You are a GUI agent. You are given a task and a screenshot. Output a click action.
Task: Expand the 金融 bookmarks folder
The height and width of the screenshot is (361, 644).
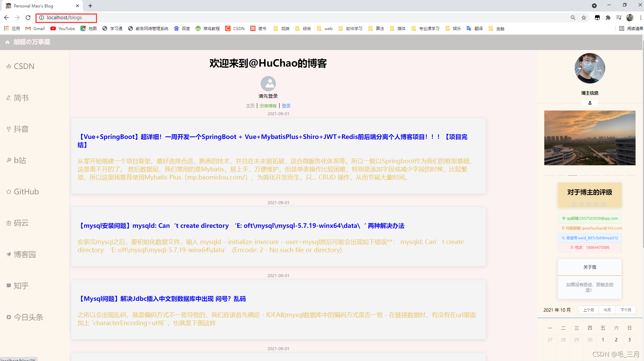pos(496,28)
